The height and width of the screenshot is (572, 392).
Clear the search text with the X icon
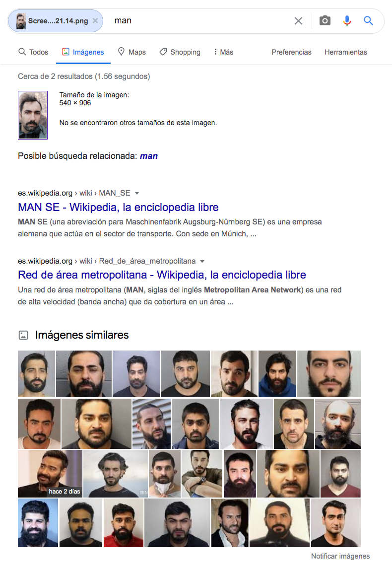[x=298, y=21]
